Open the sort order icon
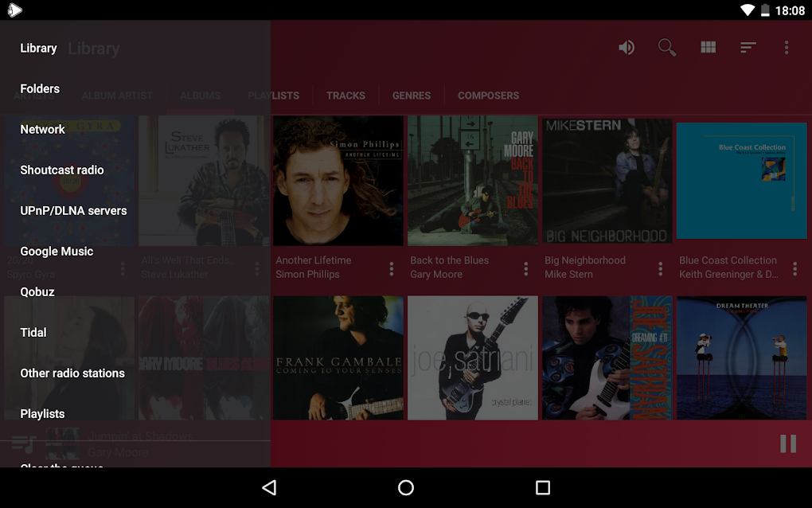812x508 pixels. point(748,48)
